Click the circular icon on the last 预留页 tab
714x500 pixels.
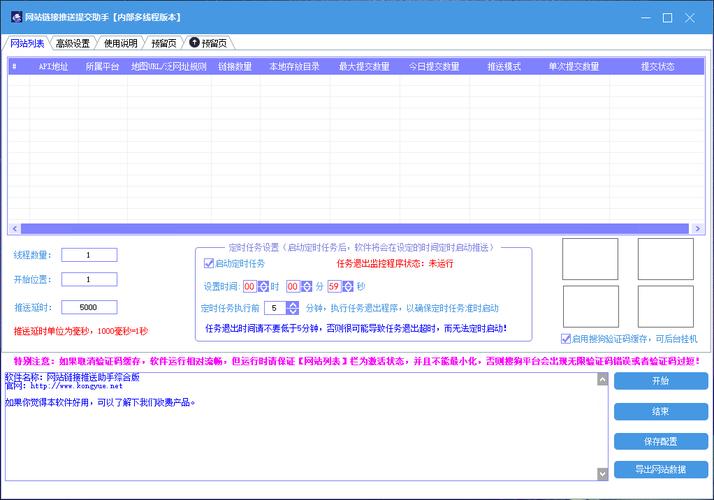pos(194,43)
